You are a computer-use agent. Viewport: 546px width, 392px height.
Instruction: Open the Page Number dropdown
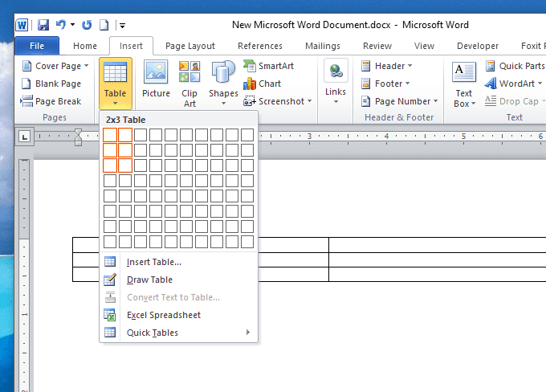(x=399, y=101)
